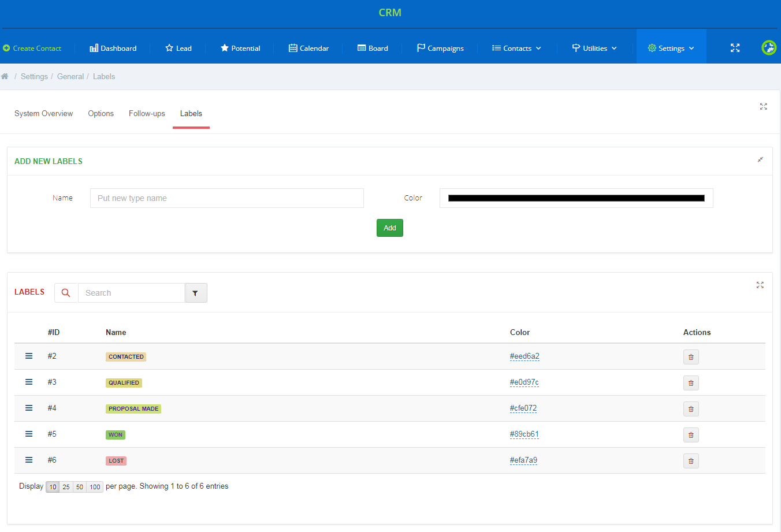Delete the WON label
This screenshot has width=781, height=532.
[x=691, y=435]
